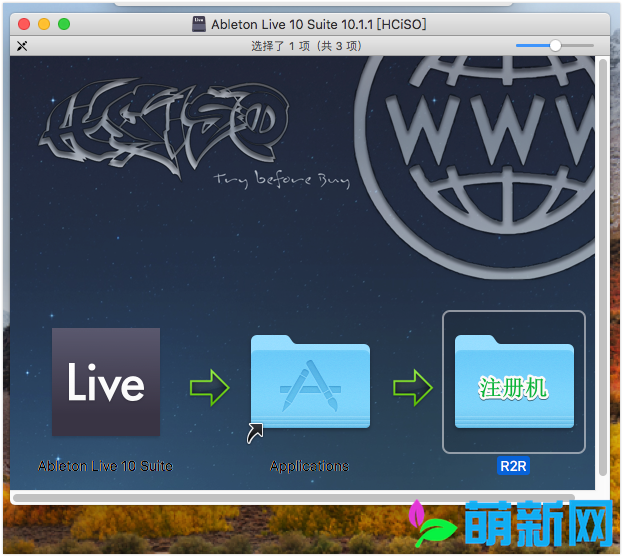Zoom the window with the green button
The height and width of the screenshot is (557, 623).
pos(64,24)
